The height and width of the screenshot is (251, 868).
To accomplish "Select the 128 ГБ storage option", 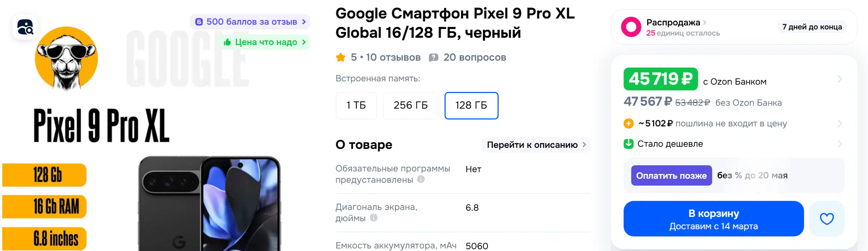I will 471,105.
